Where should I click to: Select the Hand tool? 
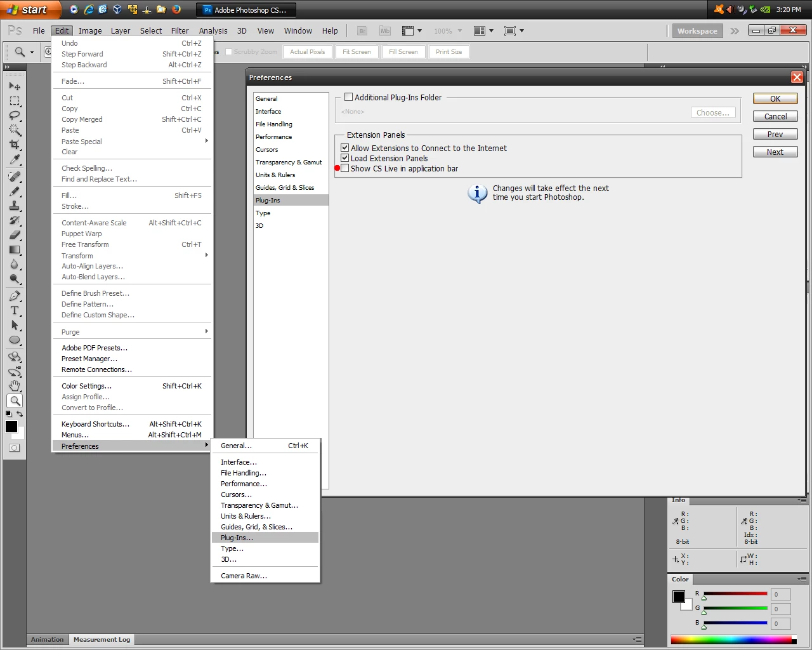coord(15,386)
